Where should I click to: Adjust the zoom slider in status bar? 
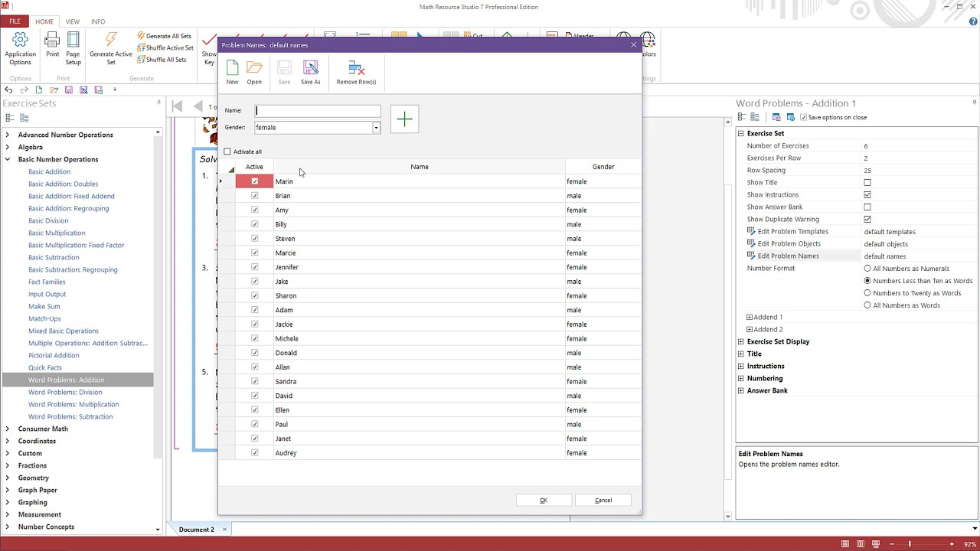tap(910, 544)
